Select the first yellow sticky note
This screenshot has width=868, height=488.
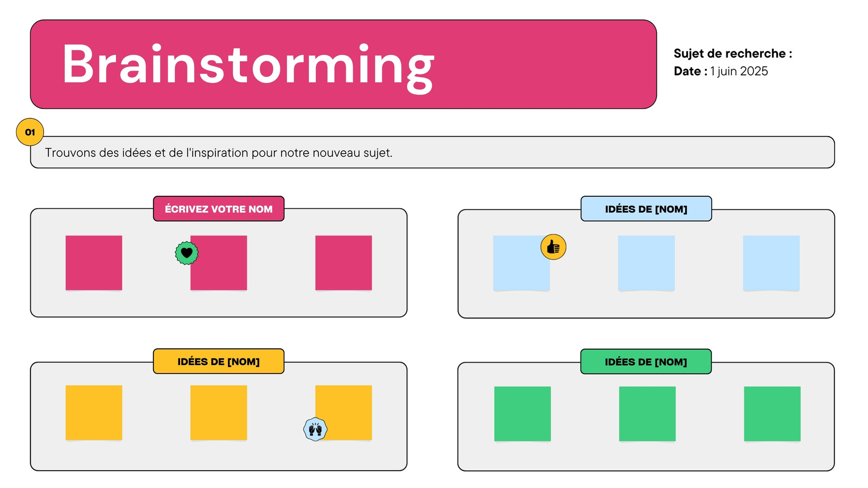tap(94, 413)
